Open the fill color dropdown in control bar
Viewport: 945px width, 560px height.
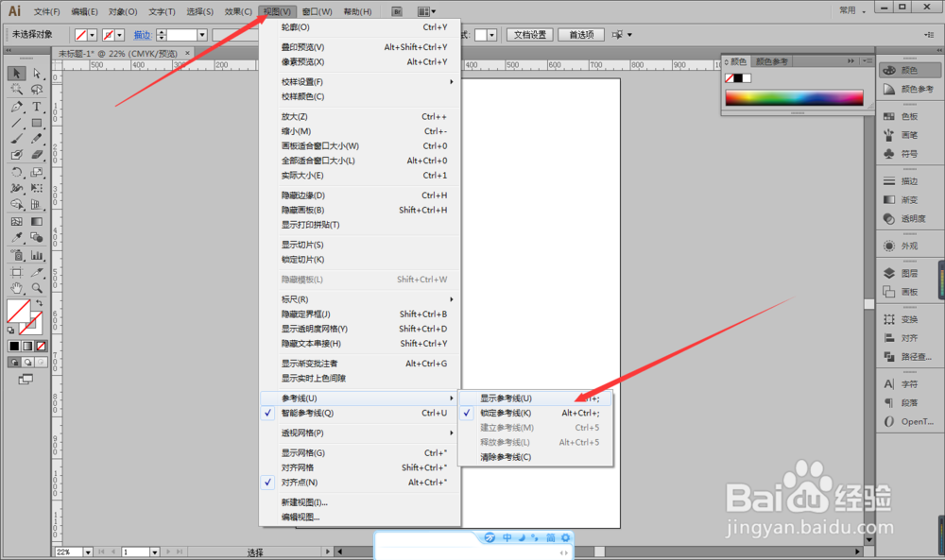coord(93,35)
